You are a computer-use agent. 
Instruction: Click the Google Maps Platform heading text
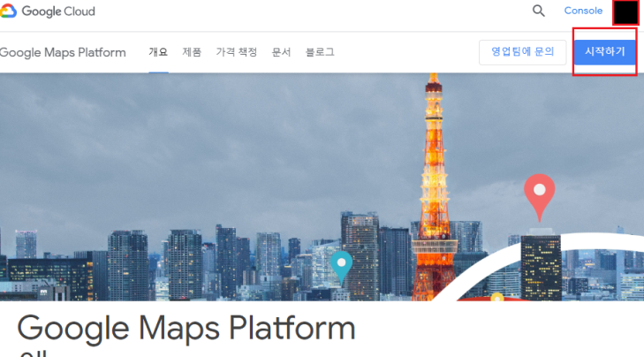point(186,329)
